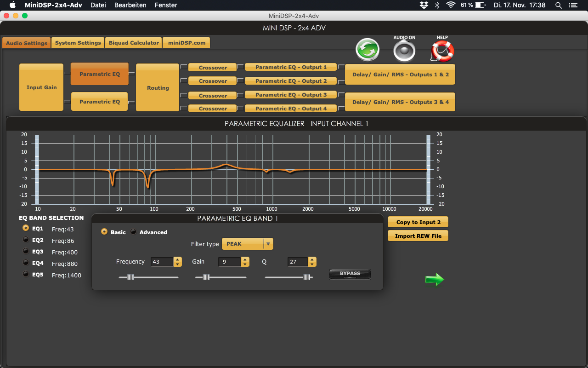Click the Q slider handle

click(x=307, y=277)
